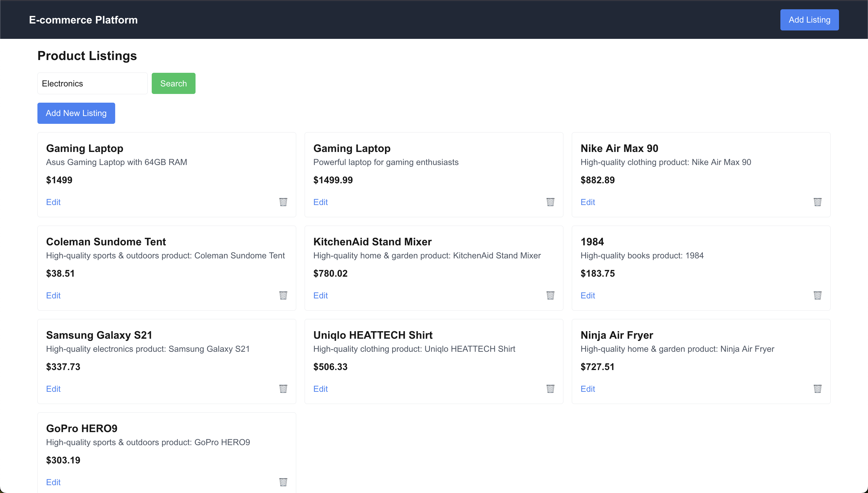Remove Coleman Sundome Tent via trash icon

click(x=283, y=295)
